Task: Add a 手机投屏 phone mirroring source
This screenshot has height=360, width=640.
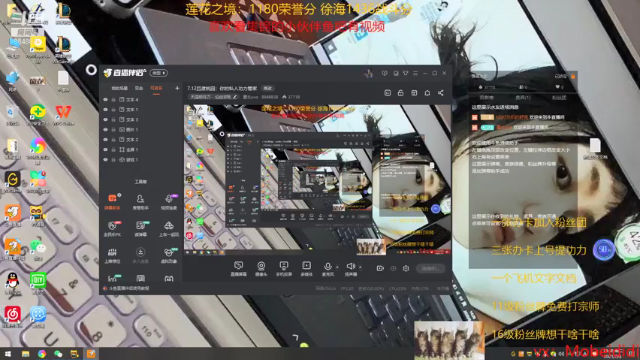Action: point(284,269)
